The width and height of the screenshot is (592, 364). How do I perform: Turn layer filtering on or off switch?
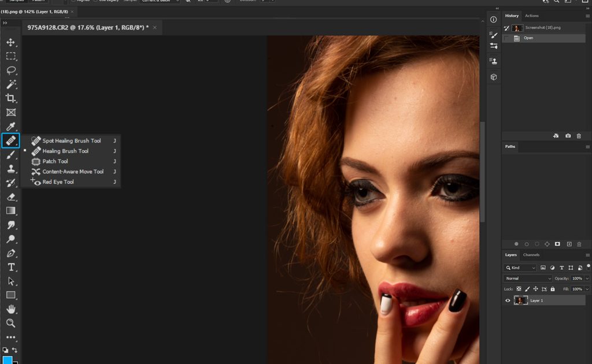(x=588, y=267)
